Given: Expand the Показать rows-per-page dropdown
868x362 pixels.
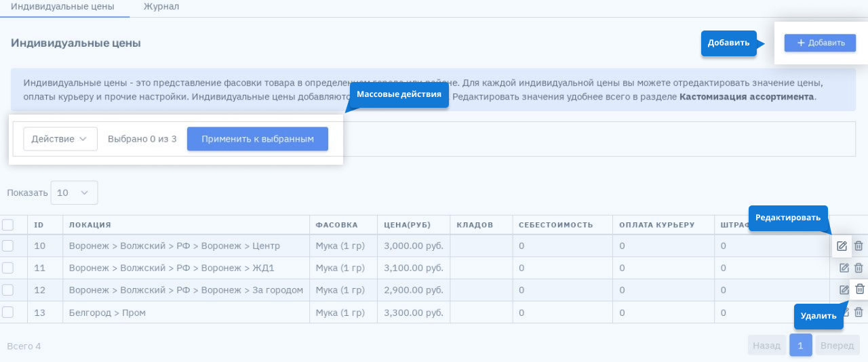Looking at the screenshot, I should 74,193.
